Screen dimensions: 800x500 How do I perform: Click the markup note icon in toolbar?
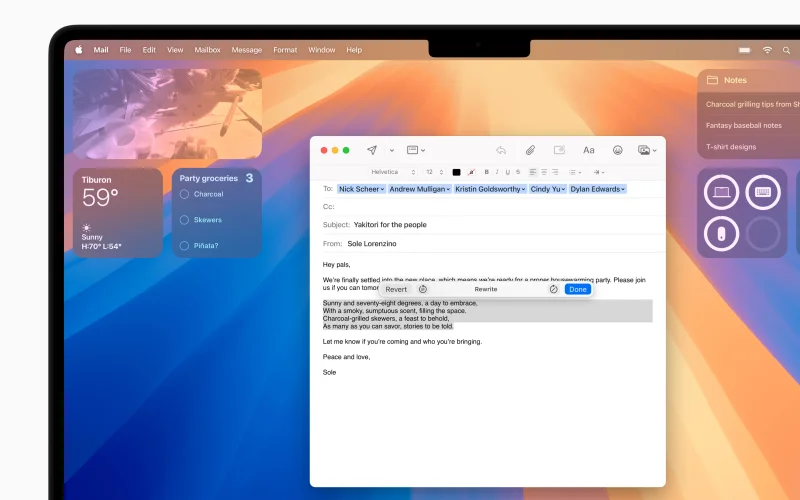559,150
